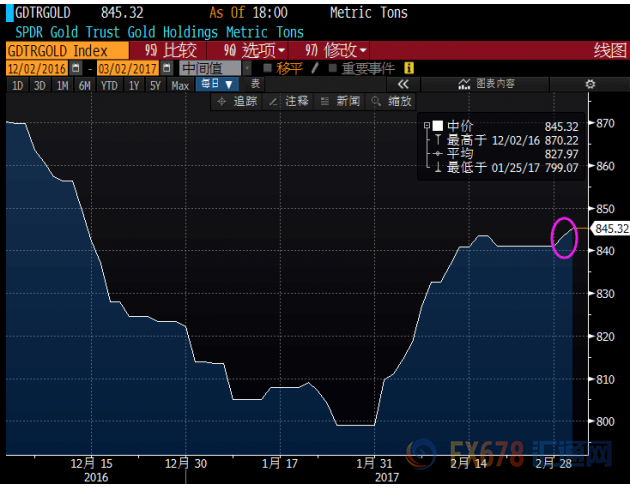
Task: Open the 97 修改 edit menu
Action: 329,50
